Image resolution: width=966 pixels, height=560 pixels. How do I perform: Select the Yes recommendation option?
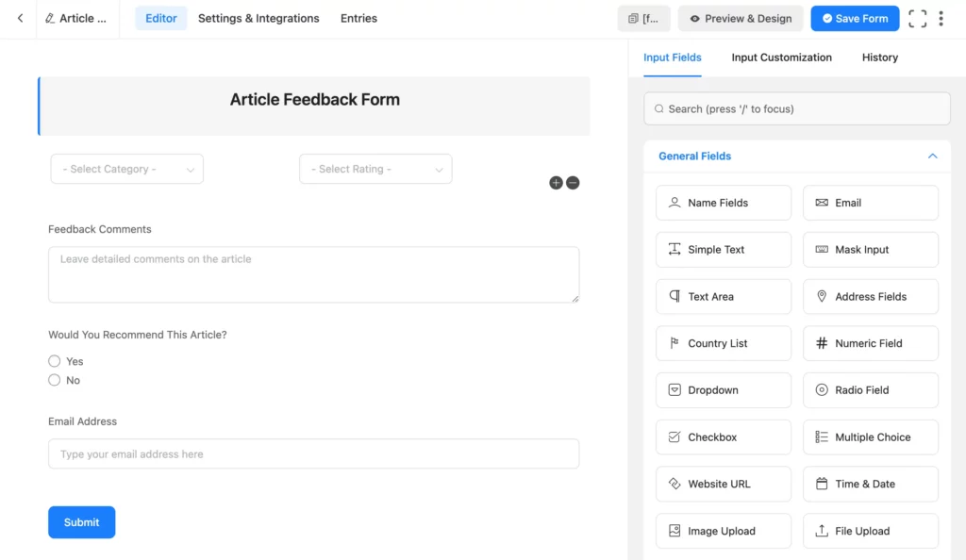[x=55, y=361]
